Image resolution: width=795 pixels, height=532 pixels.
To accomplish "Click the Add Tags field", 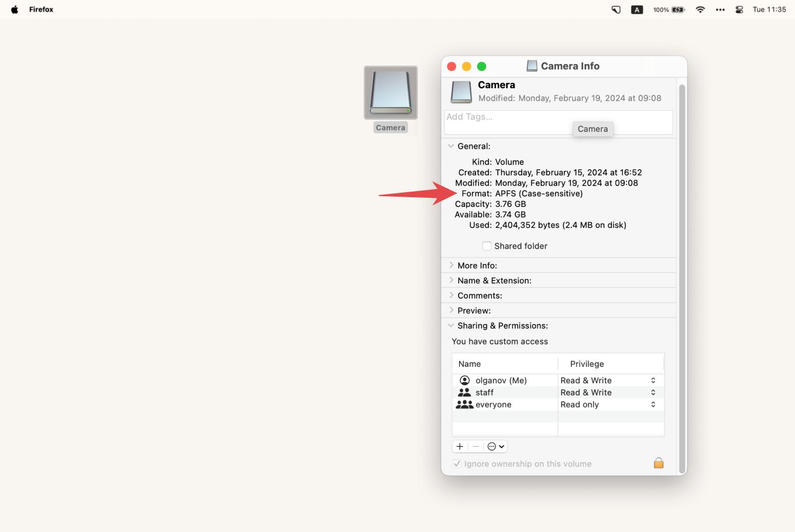I will tap(559, 122).
